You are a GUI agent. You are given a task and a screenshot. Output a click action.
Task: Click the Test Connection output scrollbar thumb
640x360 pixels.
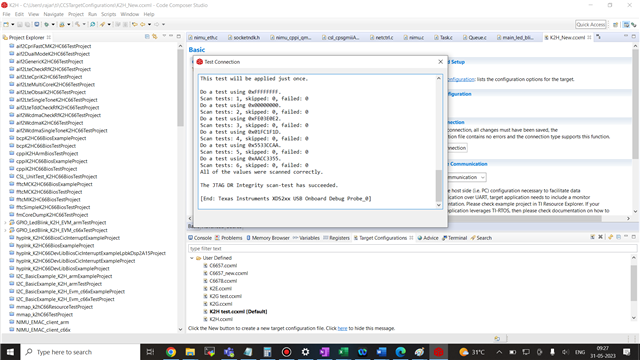(439, 186)
